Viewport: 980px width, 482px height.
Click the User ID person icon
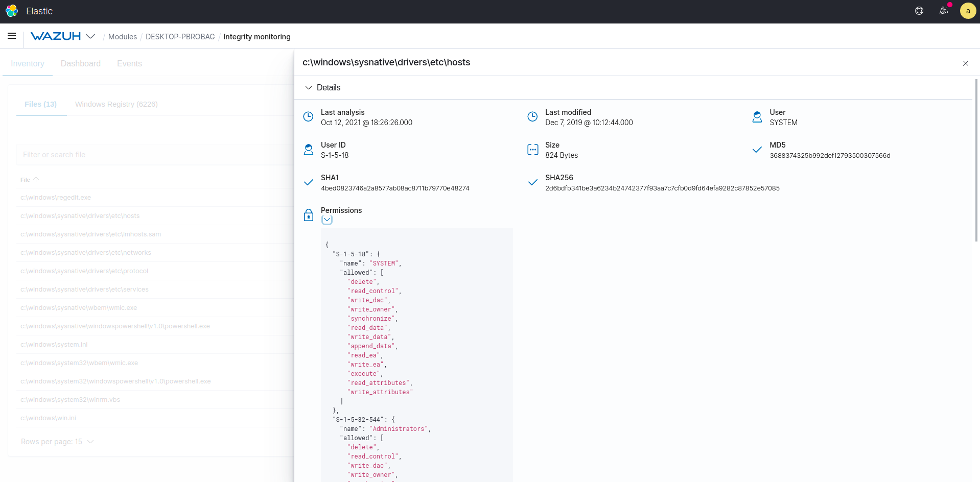click(x=308, y=150)
